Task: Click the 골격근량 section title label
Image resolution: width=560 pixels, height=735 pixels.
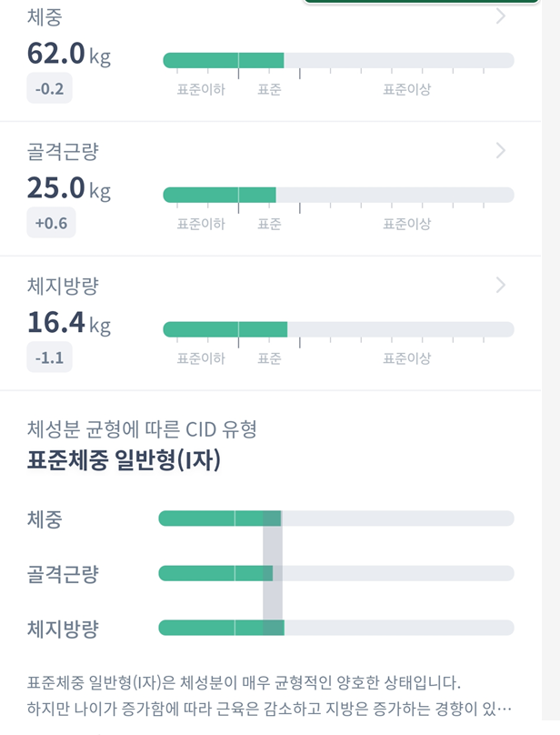Action: (63, 152)
